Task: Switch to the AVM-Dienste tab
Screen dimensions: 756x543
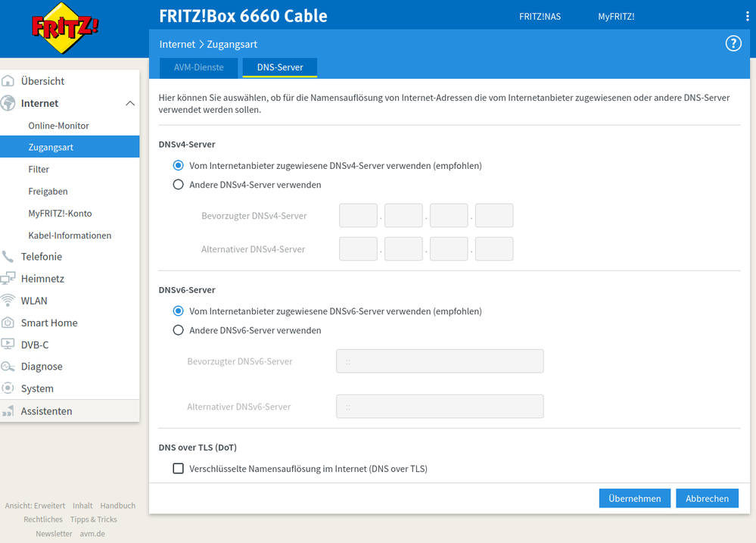Action: click(198, 67)
